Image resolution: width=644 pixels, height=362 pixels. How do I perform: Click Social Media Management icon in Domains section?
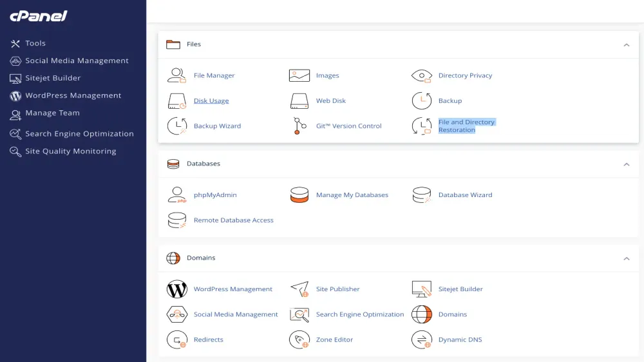pos(177,314)
